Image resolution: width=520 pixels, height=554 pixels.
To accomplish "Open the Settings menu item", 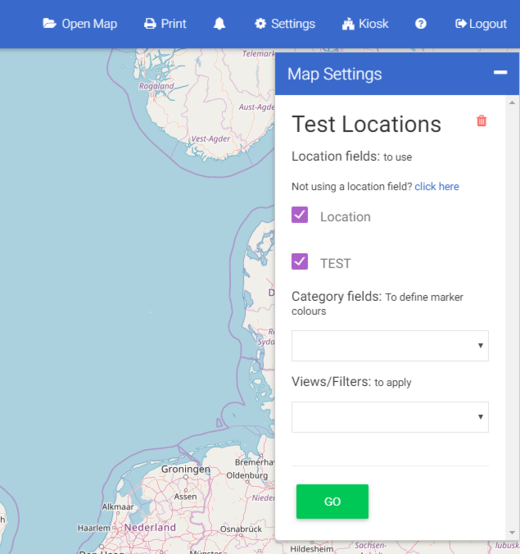I will [285, 24].
